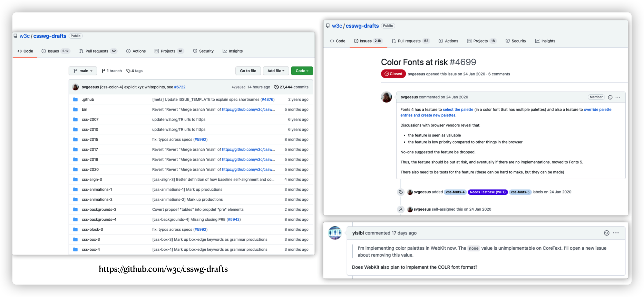Open the w3c owner link in the issue window

coord(337,26)
